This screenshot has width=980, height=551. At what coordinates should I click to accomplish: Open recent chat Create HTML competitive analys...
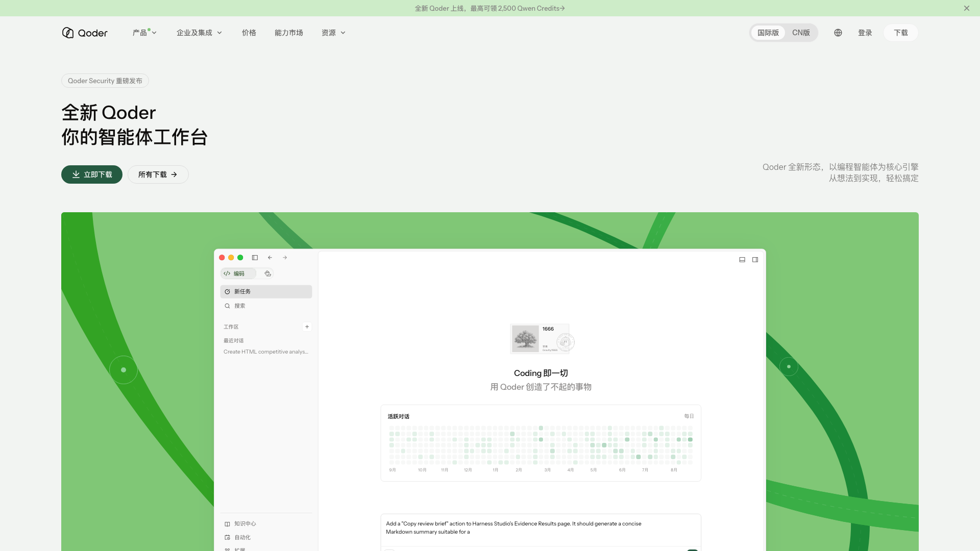pos(266,352)
